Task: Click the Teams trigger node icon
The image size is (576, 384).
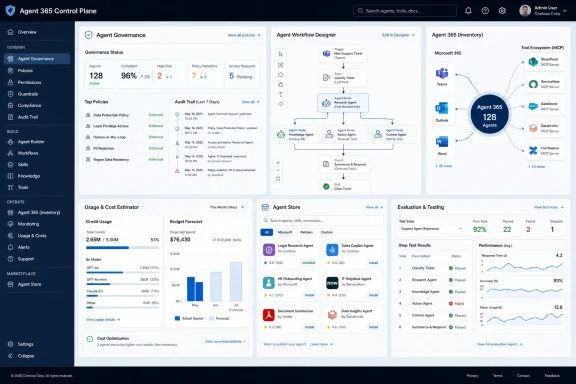Action: pyautogui.click(x=326, y=54)
